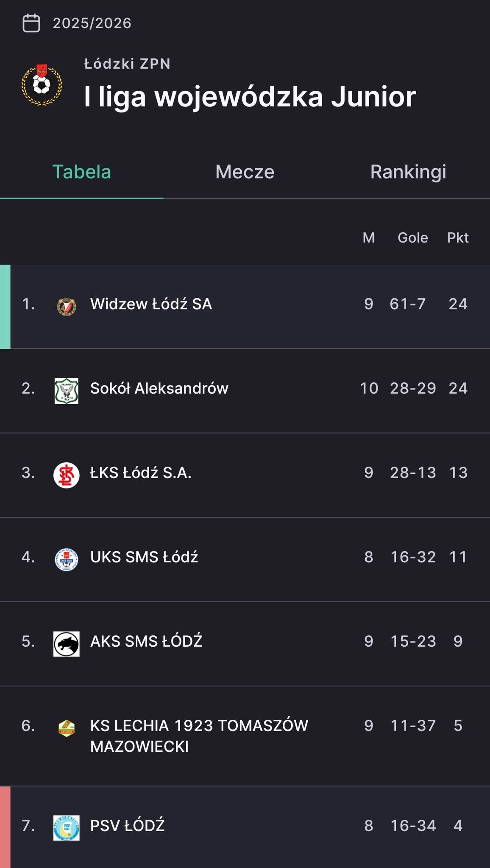Open Widzew Łódź SA team name

click(151, 304)
